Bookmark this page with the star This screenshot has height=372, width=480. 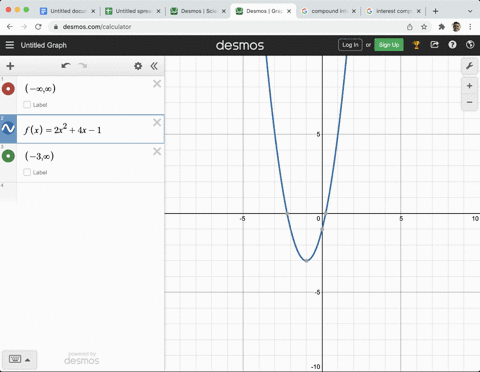coord(424,27)
